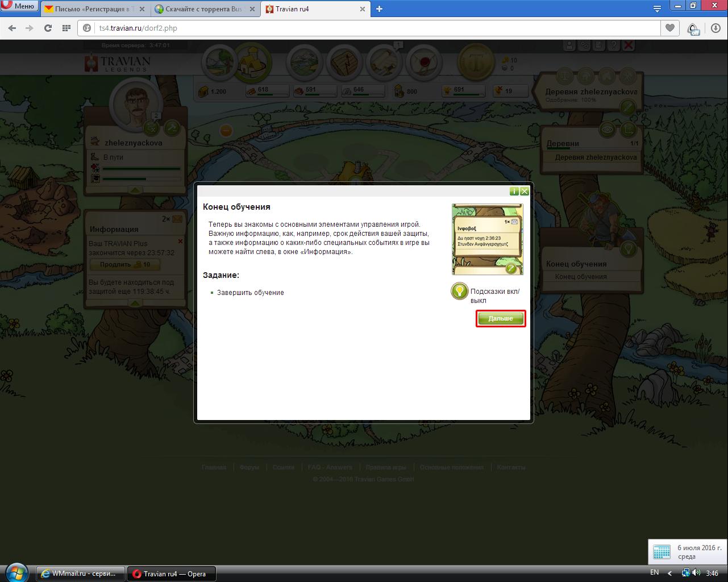Viewport: 728px width, 582px height.
Task: Click the taskbar volume speaker icon
Action: 697,573
